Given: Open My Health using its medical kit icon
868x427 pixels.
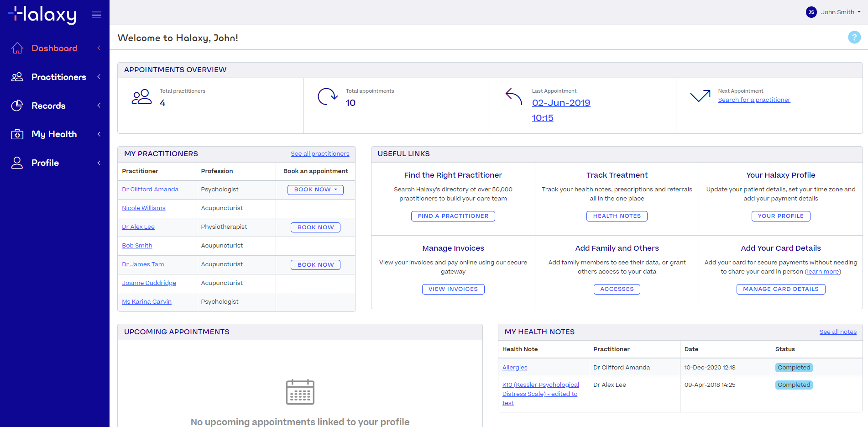Looking at the screenshot, I should [x=17, y=134].
